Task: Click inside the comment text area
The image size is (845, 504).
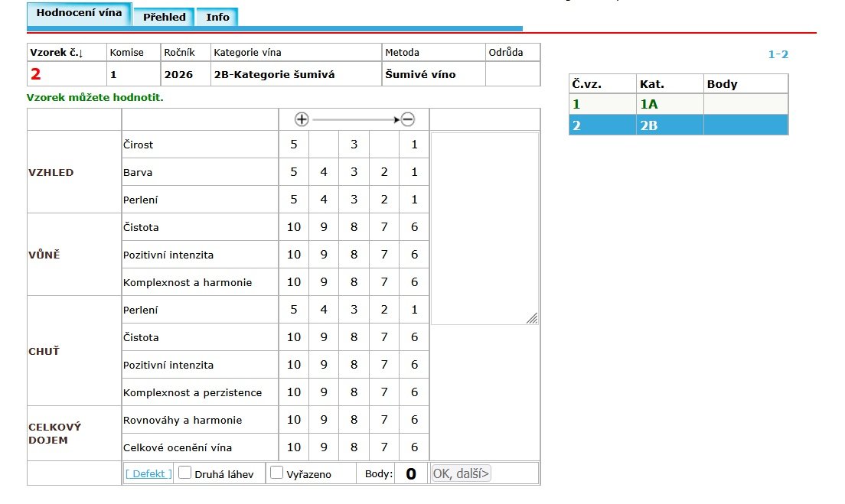Action: (x=484, y=228)
